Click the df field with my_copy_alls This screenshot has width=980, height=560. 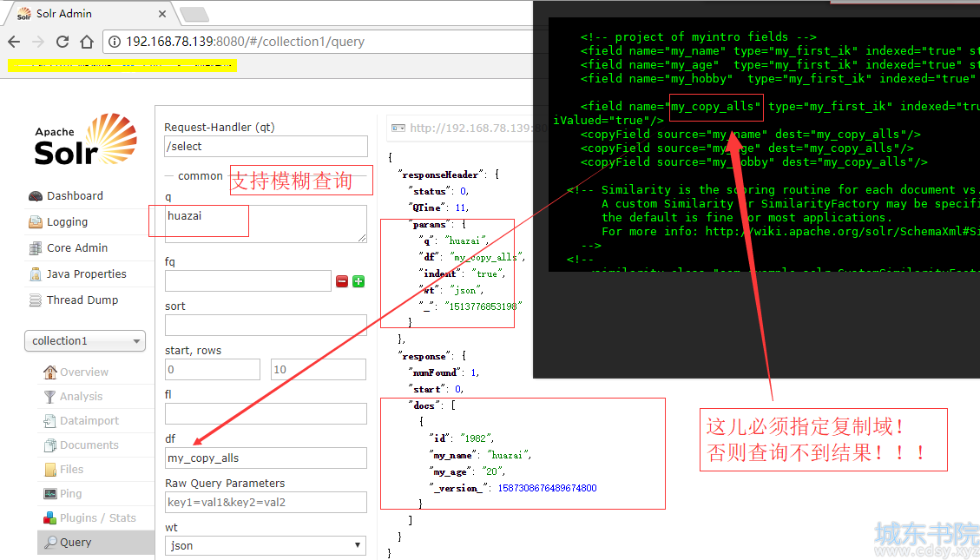[x=266, y=458]
